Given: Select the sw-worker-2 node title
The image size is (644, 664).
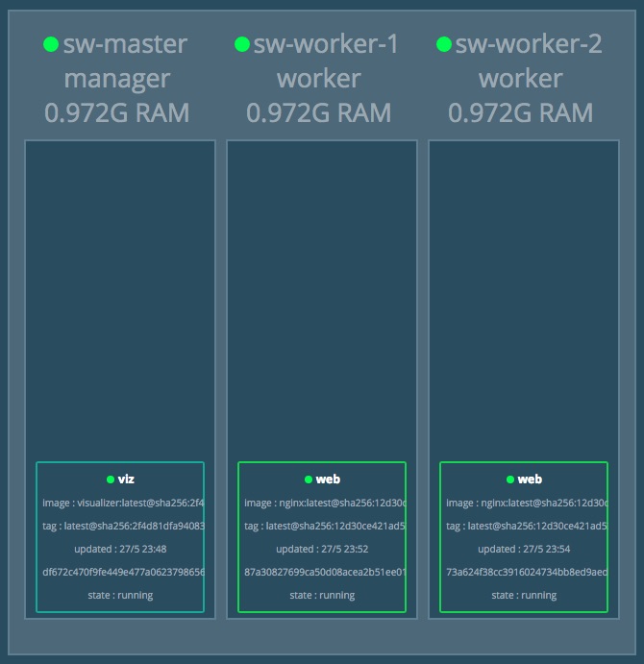Looking at the screenshot, I should coord(529,45).
